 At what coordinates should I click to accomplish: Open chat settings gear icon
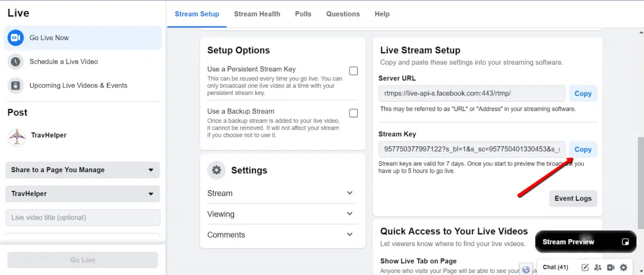point(623,267)
